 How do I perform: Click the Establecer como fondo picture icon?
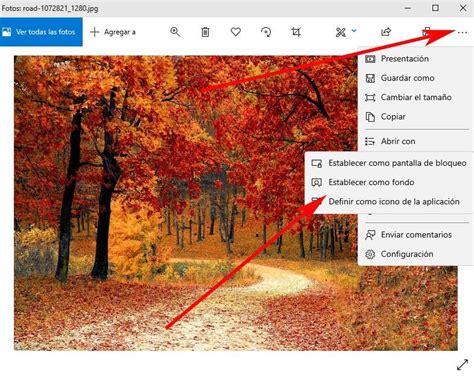click(316, 182)
